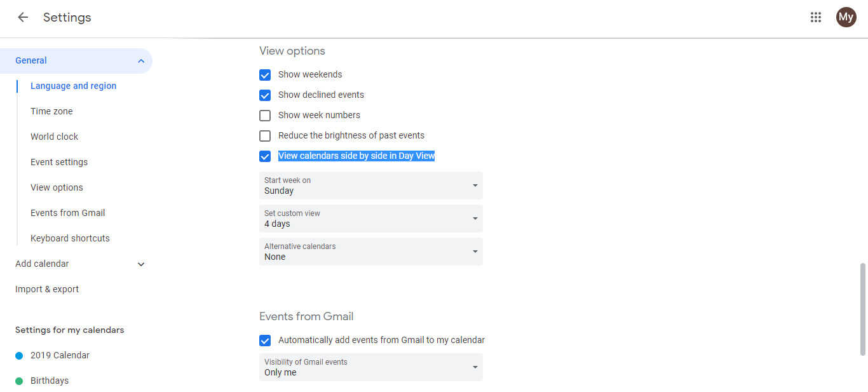Collapse the General section chevron
This screenshot has width=868, height=392.
click(x=141, y=61)
